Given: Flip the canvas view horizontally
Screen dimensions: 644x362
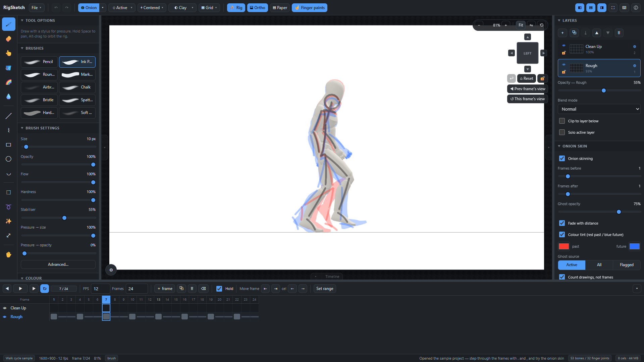Looking at the screenshot, I should [531, 25].
